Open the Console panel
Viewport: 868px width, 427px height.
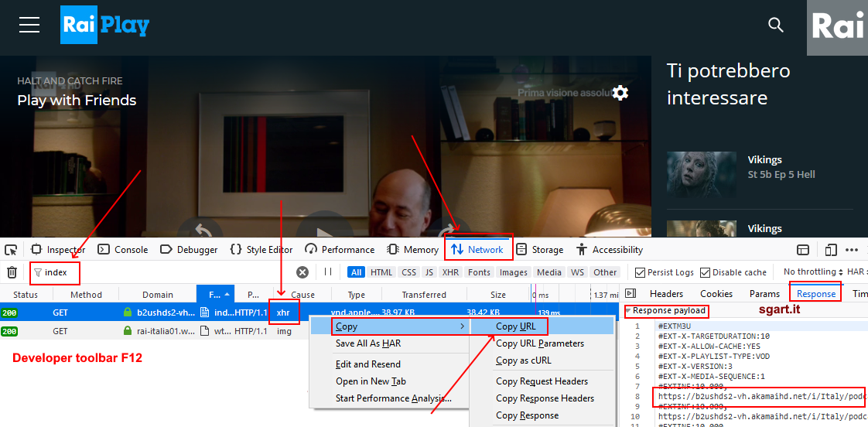click(x=123, y=250)
